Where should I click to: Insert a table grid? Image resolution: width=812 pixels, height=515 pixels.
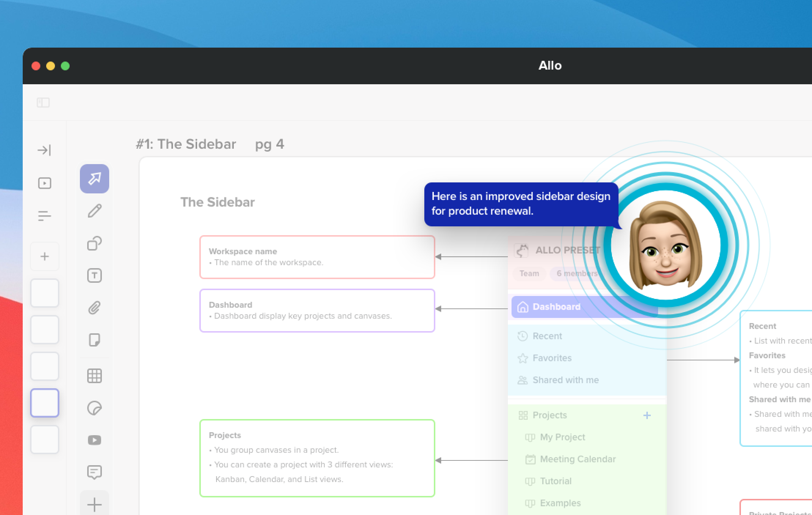tap(95, 376)
